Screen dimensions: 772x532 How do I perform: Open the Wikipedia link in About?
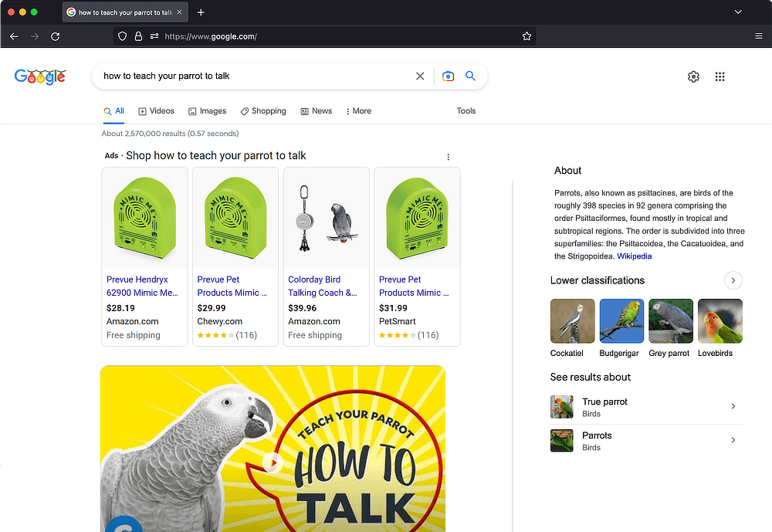tap(634, 256)
